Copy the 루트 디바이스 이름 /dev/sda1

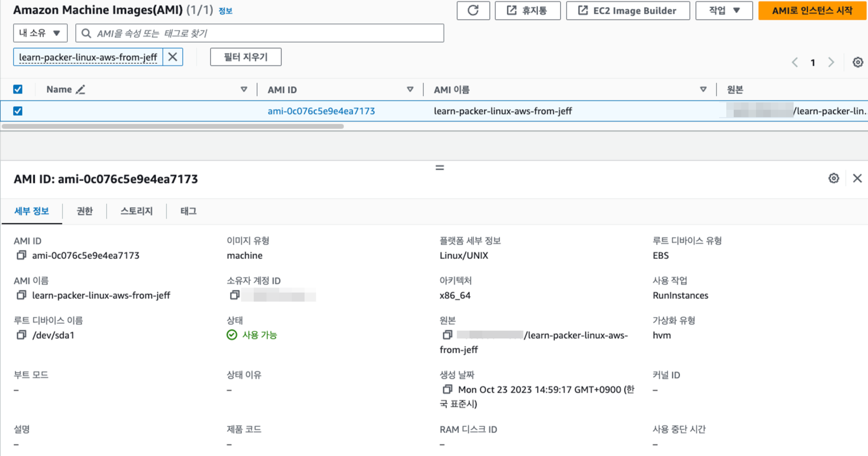tap(21, 335)
